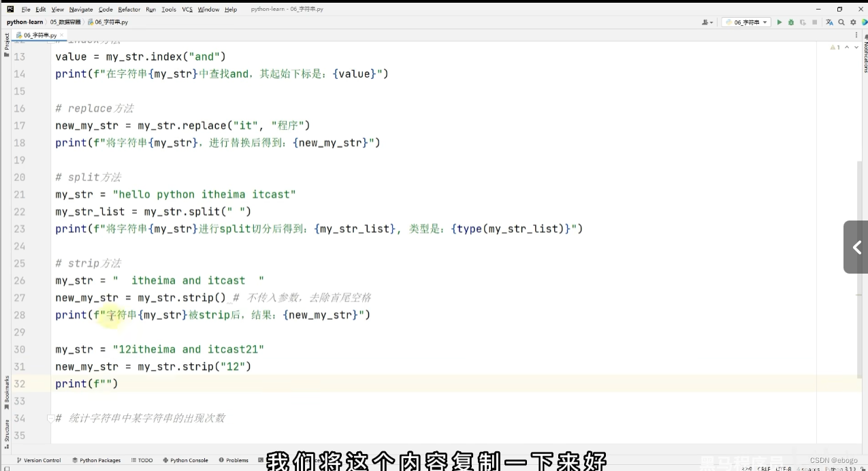Stop the running program
868x471 pixels.
pos(815,22)
